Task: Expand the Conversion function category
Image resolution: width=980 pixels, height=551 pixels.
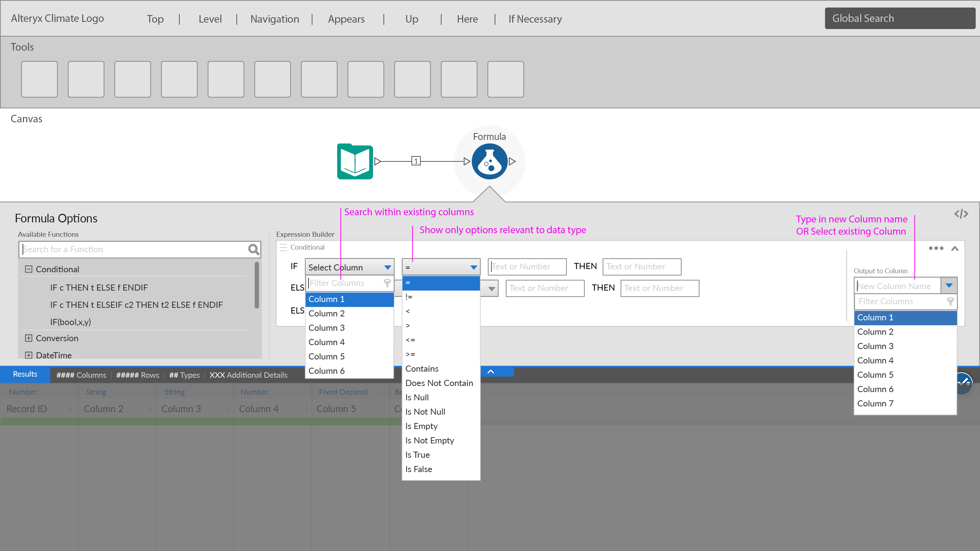Action: (29, 338)
